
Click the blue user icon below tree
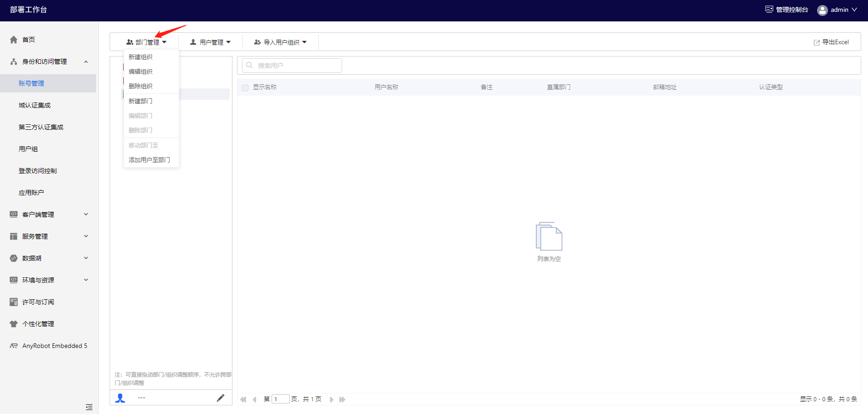pyautogui.click(x=120, y=398)
